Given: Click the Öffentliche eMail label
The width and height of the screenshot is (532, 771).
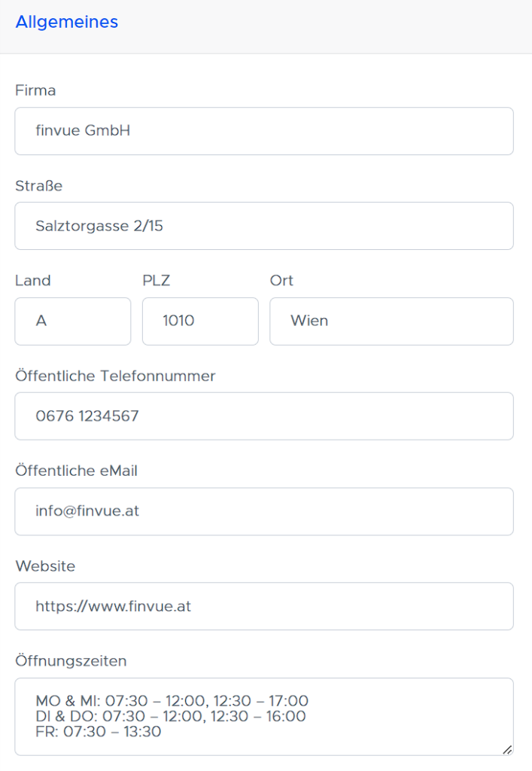Looking at the screenshot, I should point(76,471).
